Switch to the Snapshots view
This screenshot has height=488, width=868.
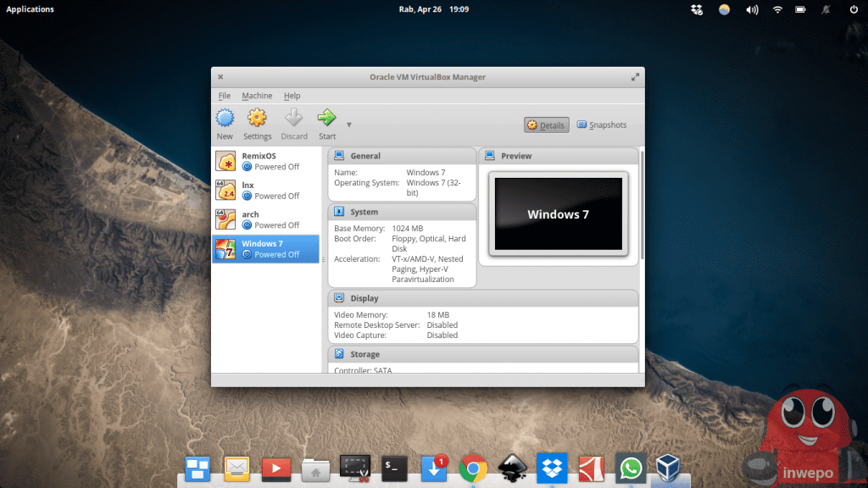point(602,125)
